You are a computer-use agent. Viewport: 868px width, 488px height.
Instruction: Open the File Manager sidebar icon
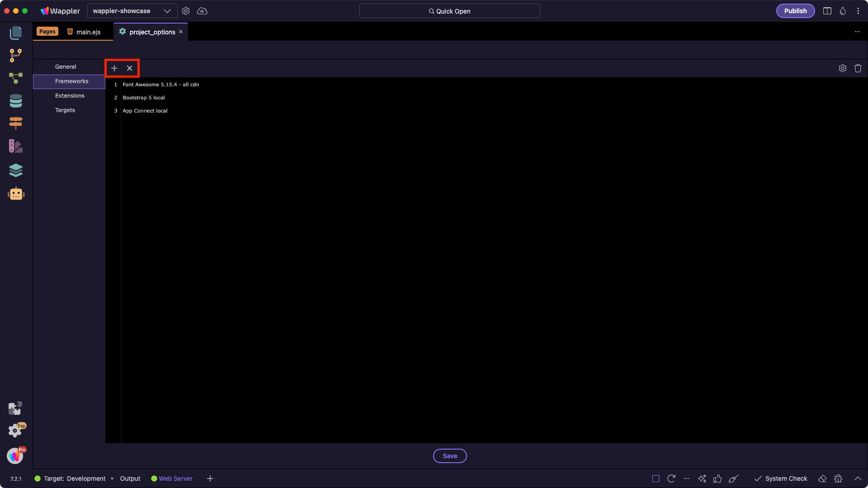click(16, 33)
